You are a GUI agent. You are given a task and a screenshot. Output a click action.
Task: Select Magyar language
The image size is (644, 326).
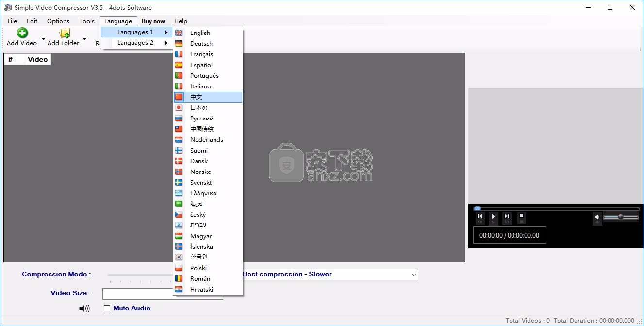[x=208, y=236]
